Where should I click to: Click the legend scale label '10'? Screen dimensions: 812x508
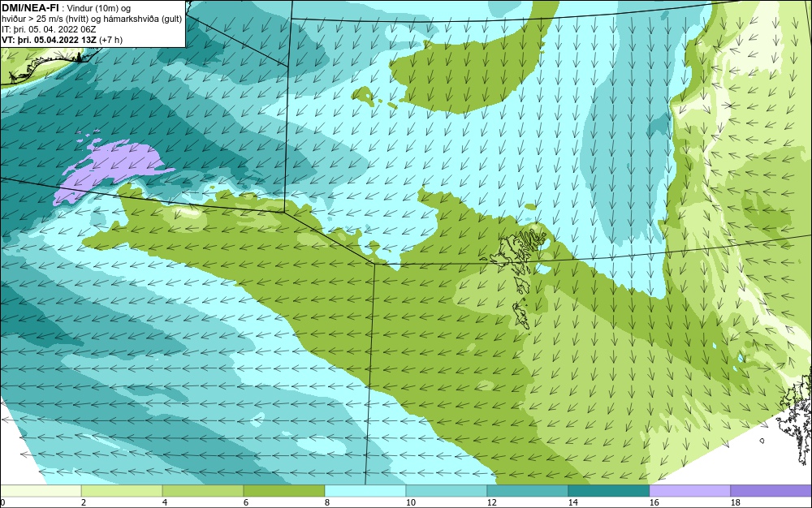click(x=410, y=502)
